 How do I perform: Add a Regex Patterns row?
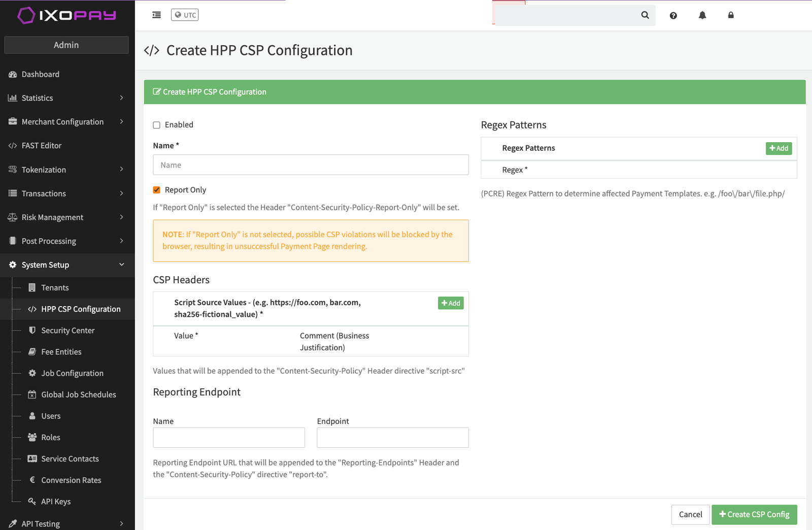(779, 148)
